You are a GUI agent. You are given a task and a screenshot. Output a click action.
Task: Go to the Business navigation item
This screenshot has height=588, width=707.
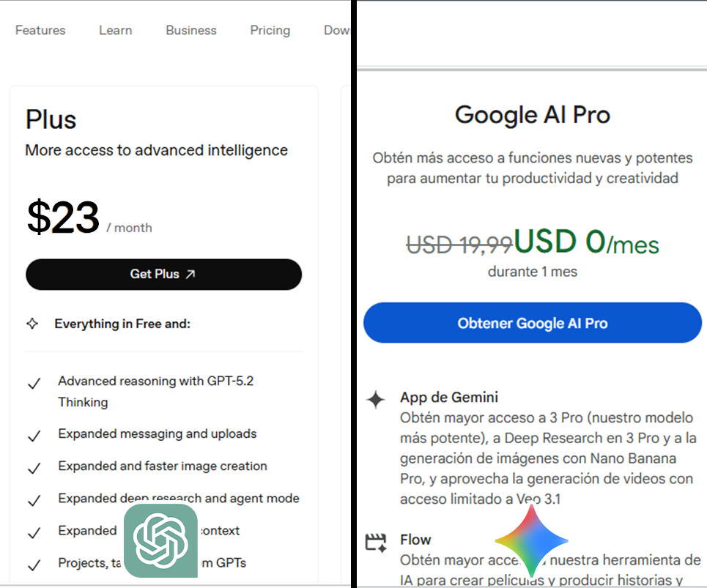pos(191,30)
